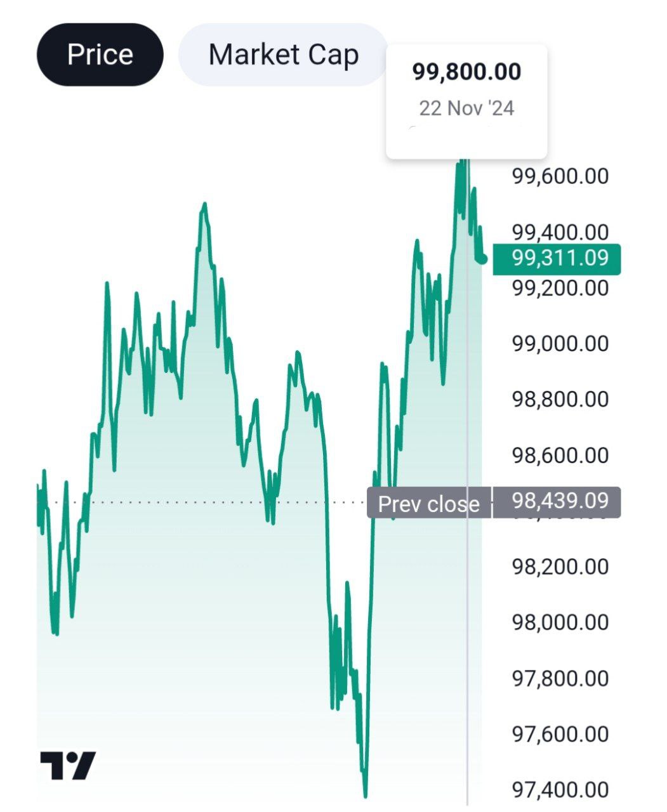The width and height of the screenshot is (667, 812).
Task: Click the vertical crosshair line on chart
Action: click(x=468, y=634)
